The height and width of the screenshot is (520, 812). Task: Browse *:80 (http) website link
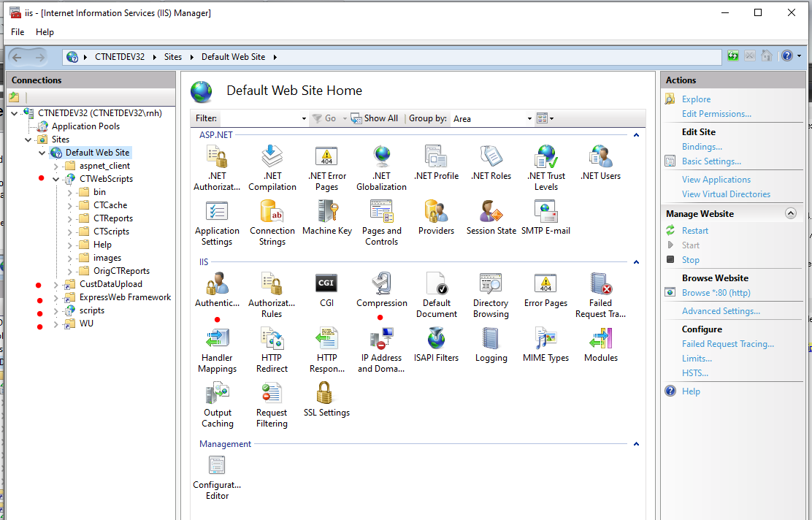[x=716, y=293]
